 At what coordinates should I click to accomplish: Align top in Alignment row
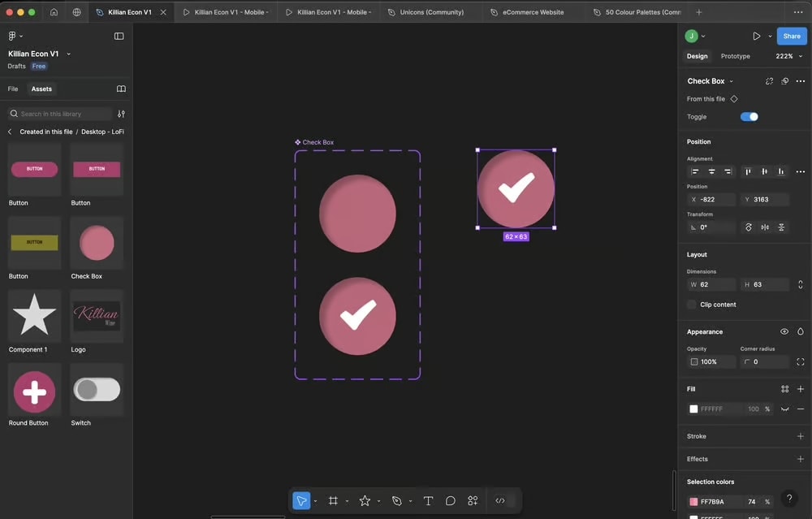pyautogui.click(x=748, y=171)
